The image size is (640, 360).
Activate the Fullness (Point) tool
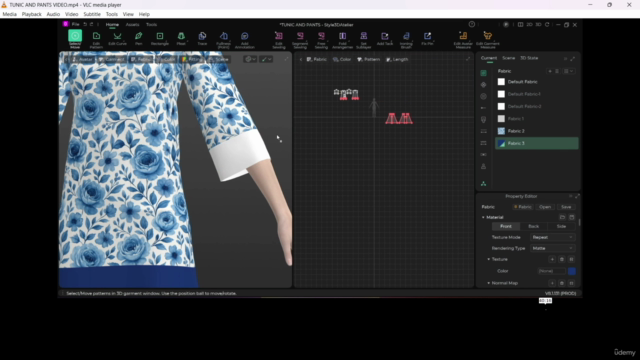click(x=223, y=39)
